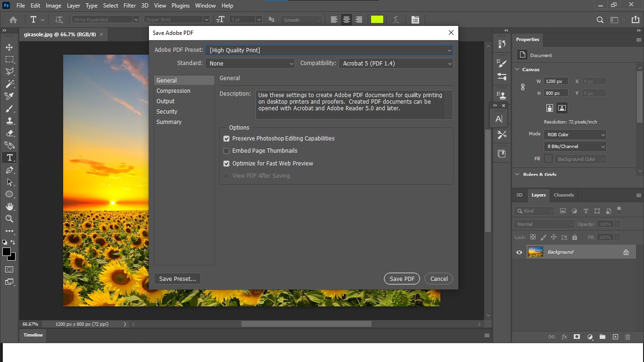
Task: Click the Save PDF button
Action: pyautogui.click(x=402, y=279)
